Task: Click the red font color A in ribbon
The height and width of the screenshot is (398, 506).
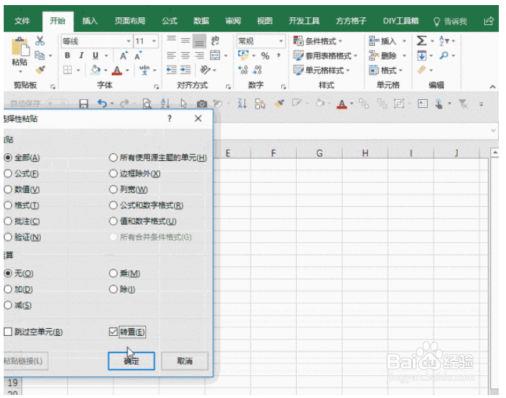Action: click(x=117, y=70)
